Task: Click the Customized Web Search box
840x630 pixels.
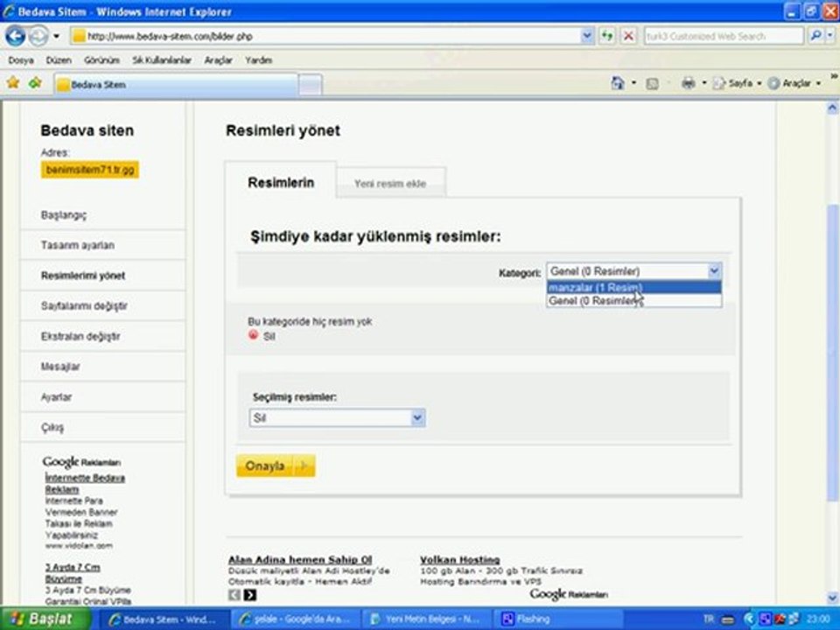Action: (x=724, y=37)
